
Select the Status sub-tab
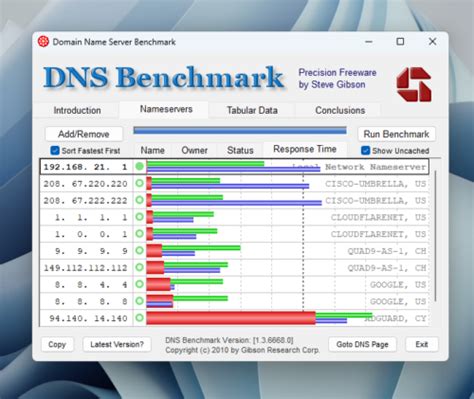240,150
